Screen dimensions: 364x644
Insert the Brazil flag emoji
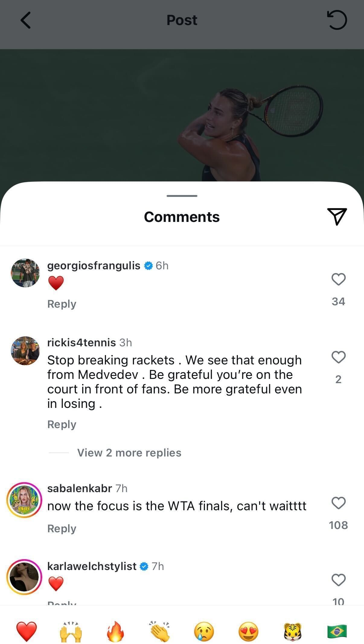coord(337,631)
